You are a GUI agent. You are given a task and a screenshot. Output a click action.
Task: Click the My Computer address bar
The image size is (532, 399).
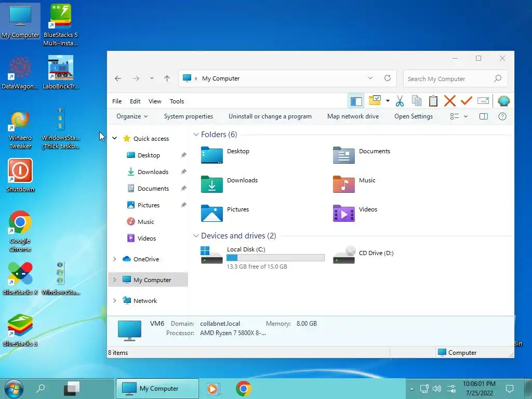point(286,78)
